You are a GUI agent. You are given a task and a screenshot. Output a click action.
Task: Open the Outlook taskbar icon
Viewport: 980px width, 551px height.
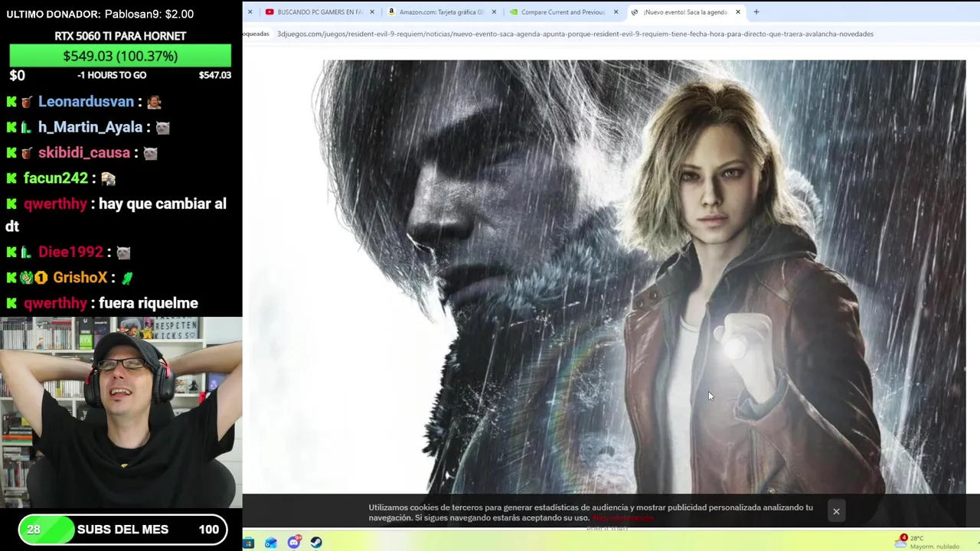click(271, 543)
